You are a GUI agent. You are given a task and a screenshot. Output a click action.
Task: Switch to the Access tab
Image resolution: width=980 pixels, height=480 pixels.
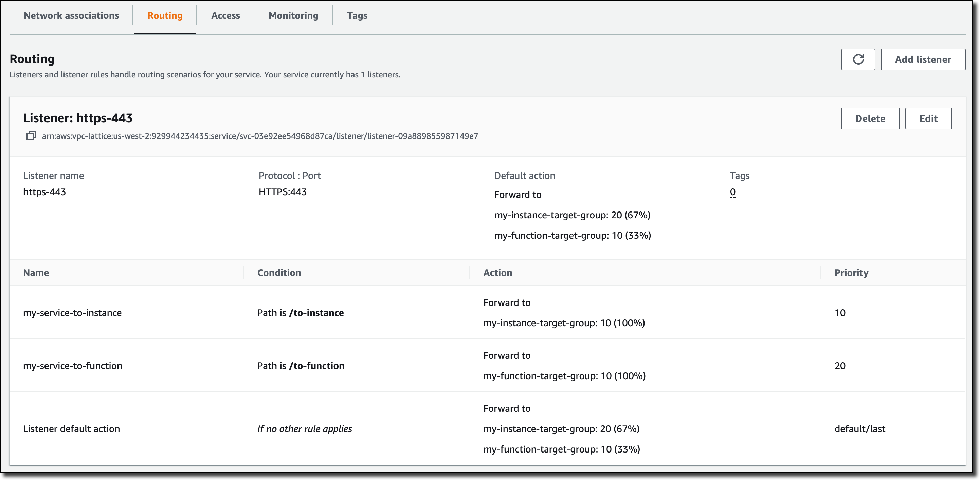[x=225, y=16]
